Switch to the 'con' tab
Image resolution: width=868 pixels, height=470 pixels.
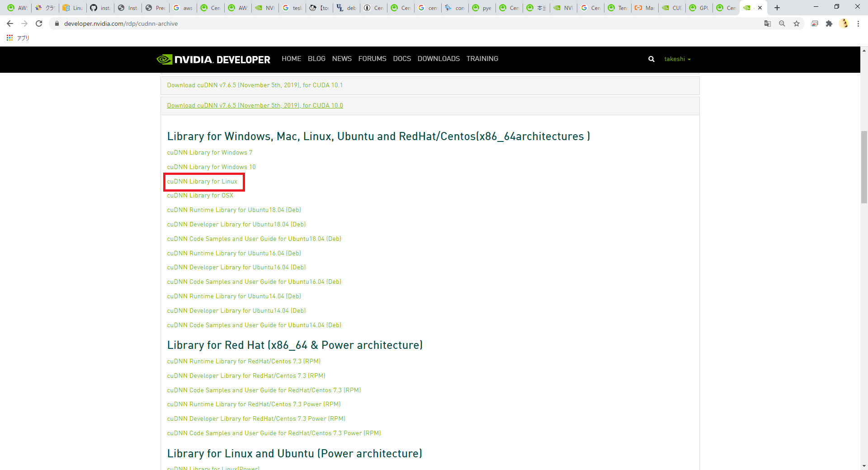(x=454, y=8)
